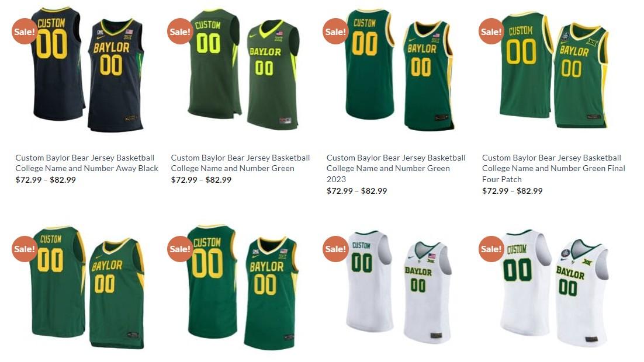Click Sale badge on second bottom-row green jersey
Screen dimensions: 644x362
click(x=181, y=249)
